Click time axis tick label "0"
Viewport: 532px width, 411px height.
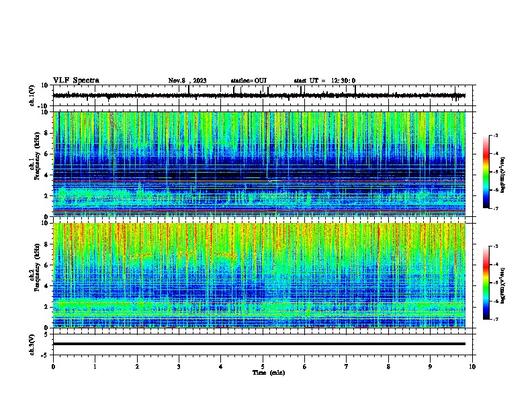pyautogui.click(x=53, y=367)
